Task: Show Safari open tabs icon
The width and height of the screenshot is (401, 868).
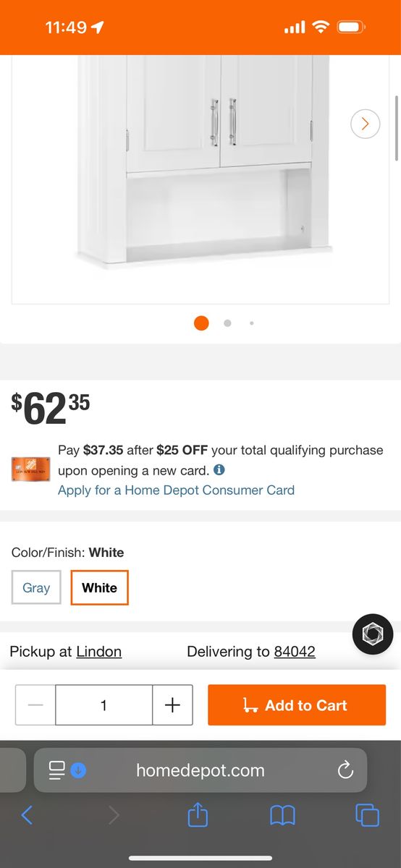Action: click(368, 815)
